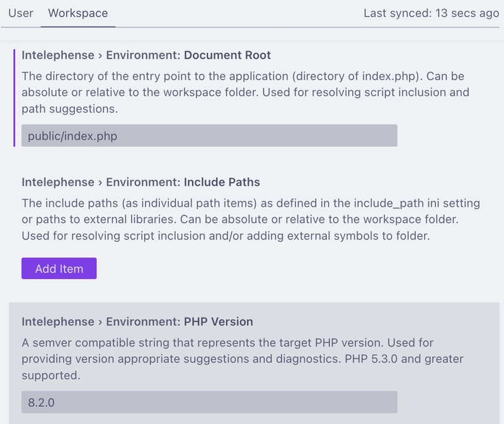Edit the PHP Version input field
The image size is (504, 424).
coord(209,402)
